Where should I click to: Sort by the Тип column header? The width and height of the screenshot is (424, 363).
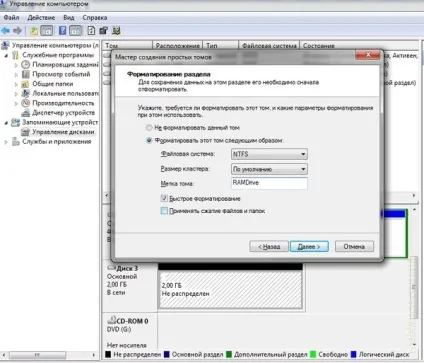point(220,45)
